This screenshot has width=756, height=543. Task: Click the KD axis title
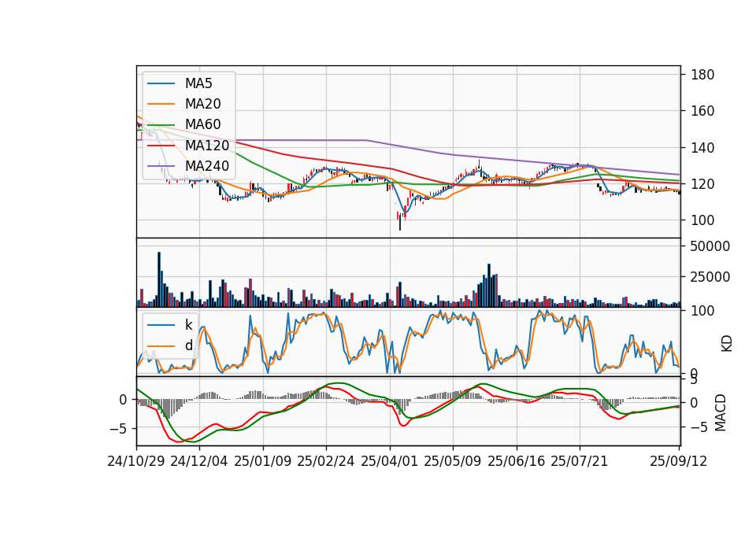[727, 343]
